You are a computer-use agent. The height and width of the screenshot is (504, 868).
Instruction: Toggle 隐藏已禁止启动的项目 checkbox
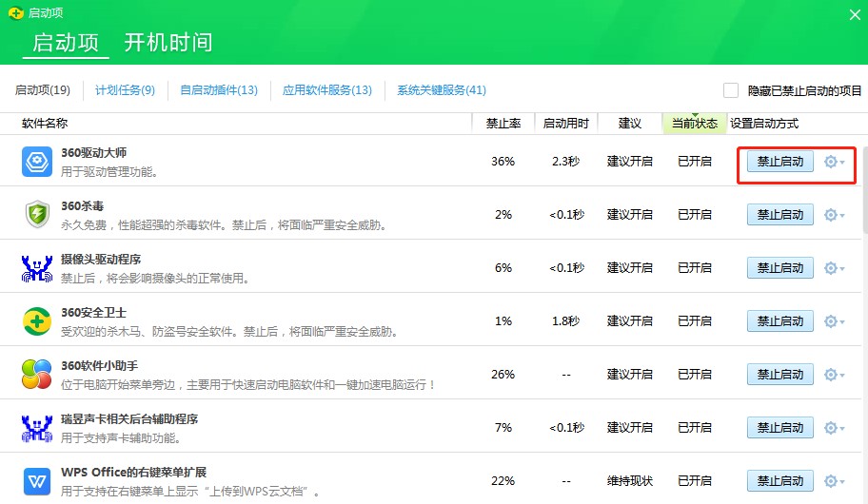pos(731,90)
